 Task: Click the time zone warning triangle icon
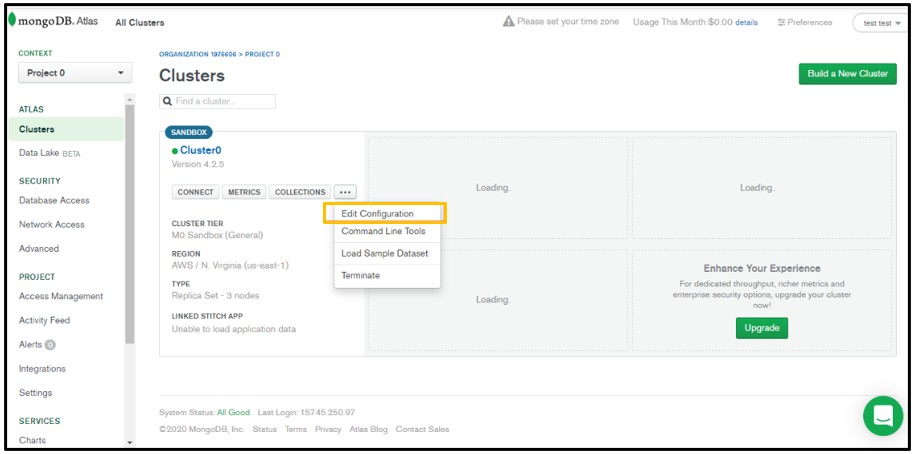tap(508, 22)
